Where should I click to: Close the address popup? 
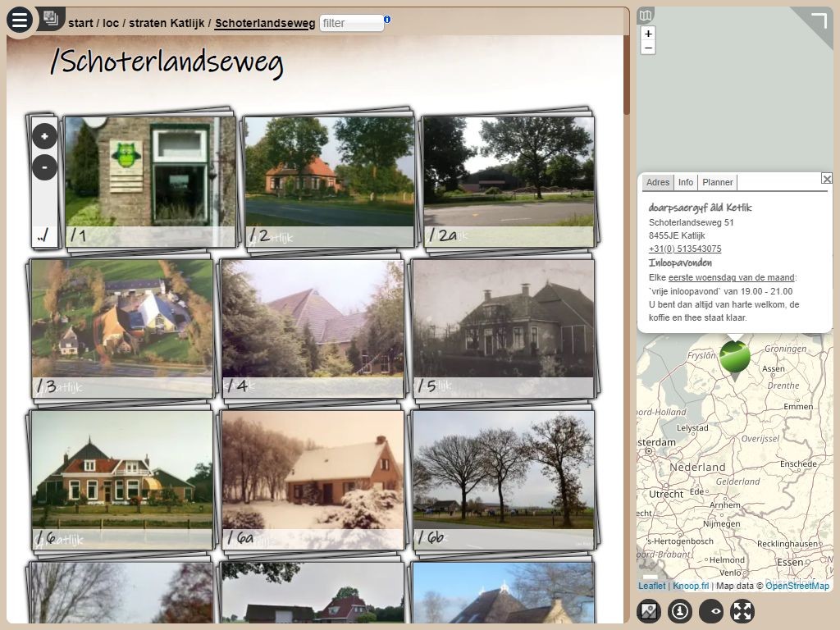point(827,179)
